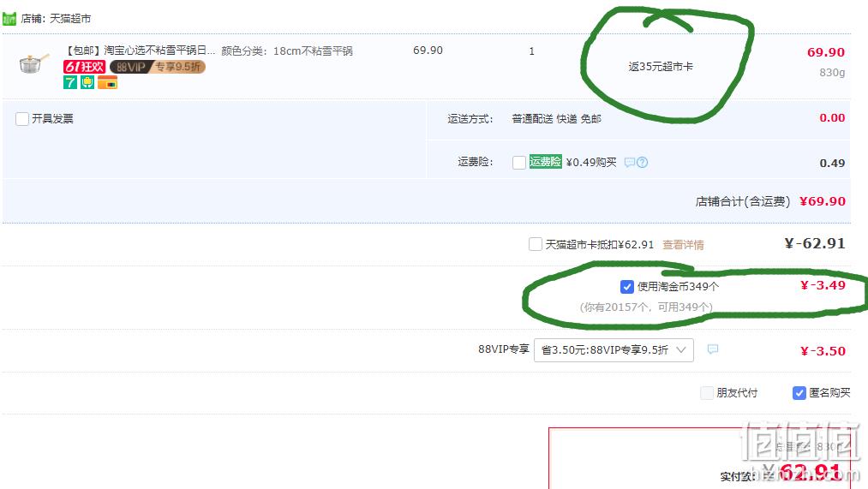Toggle the 朋友代付 checkbox
Viewport: 868px width, 489px height.
707,393
